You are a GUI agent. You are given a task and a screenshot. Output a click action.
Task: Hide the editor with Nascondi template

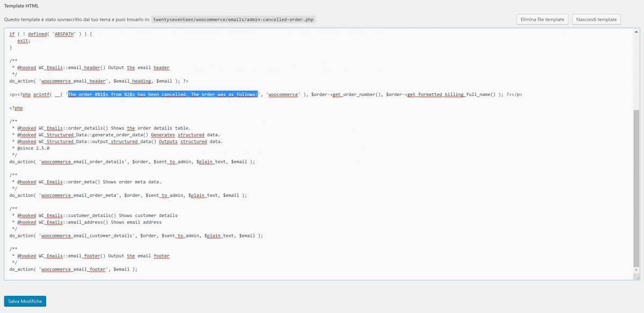(x=596, y=19)
